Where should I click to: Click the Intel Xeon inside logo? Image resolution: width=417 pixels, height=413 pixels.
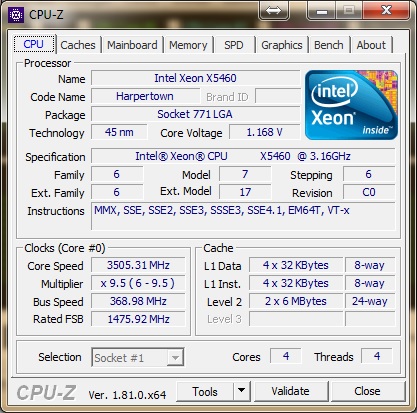tap(351, 105)
